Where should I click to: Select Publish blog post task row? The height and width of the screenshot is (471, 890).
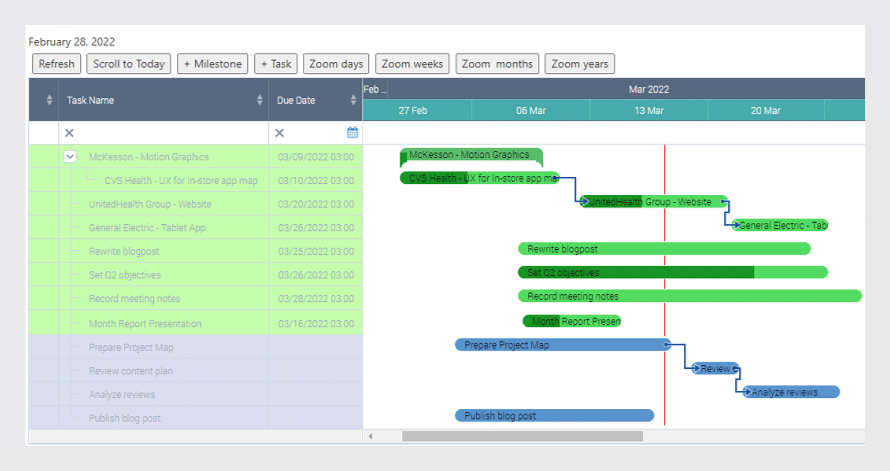point(196,418)
